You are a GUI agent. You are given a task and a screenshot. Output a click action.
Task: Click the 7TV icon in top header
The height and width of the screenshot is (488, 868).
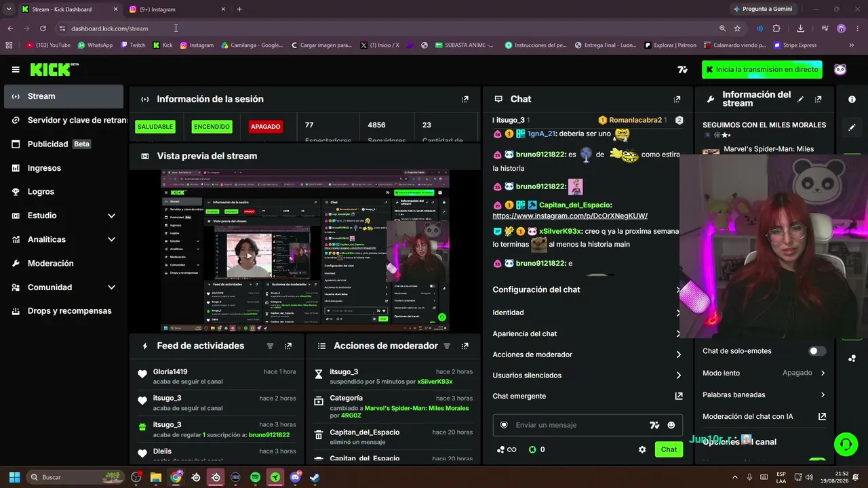pyautogui.click(x=683, y=69)
